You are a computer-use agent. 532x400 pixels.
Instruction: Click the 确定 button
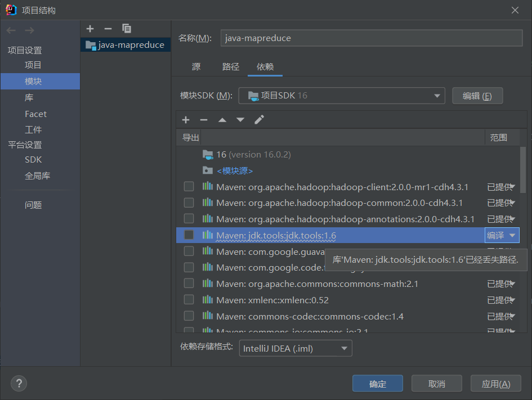click(378, 384)
